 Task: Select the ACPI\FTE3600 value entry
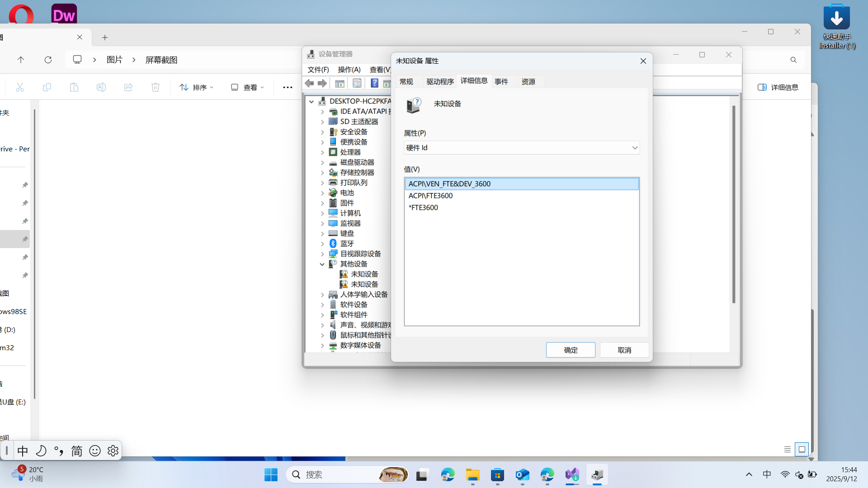point(430,196)
